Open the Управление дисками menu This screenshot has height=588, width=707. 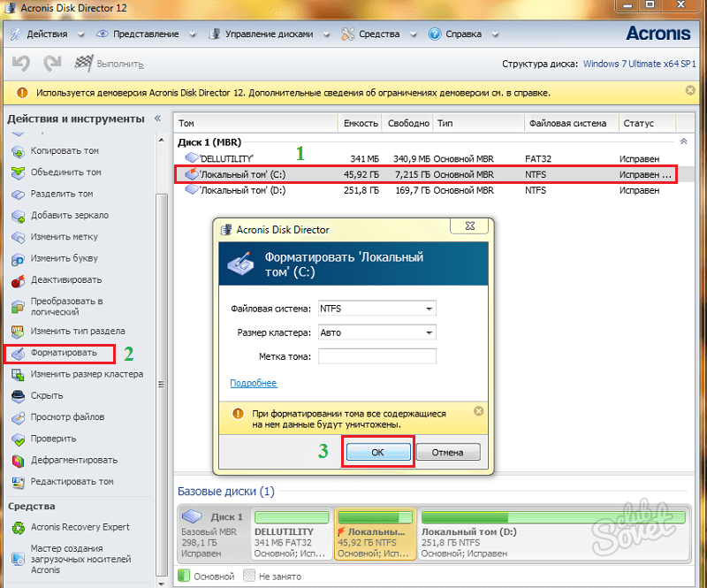[x=270, y=34]
